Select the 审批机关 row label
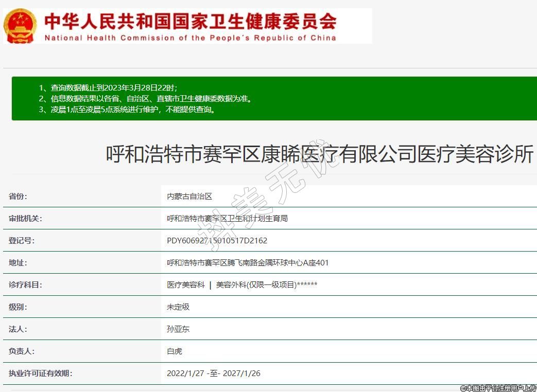537x392 pixels. pos(25,219)
